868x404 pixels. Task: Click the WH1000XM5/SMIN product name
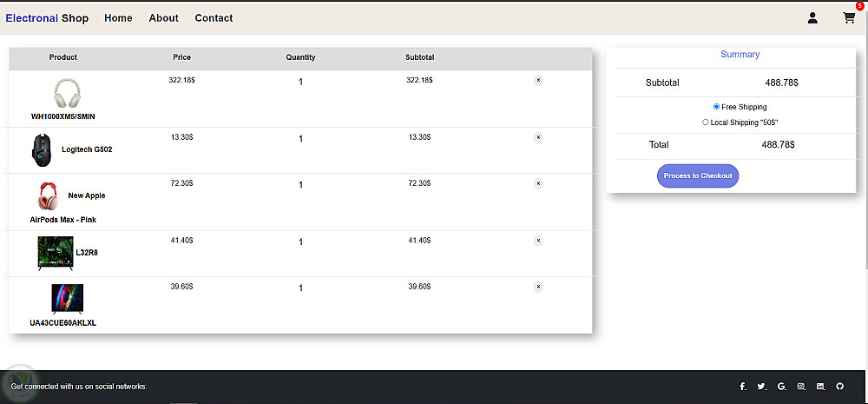coord(63,117)
